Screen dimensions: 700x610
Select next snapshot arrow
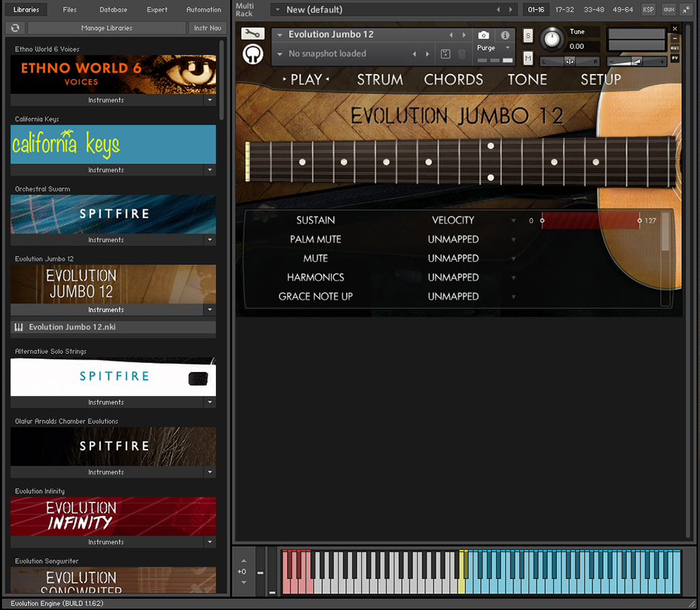pos(428,54)
